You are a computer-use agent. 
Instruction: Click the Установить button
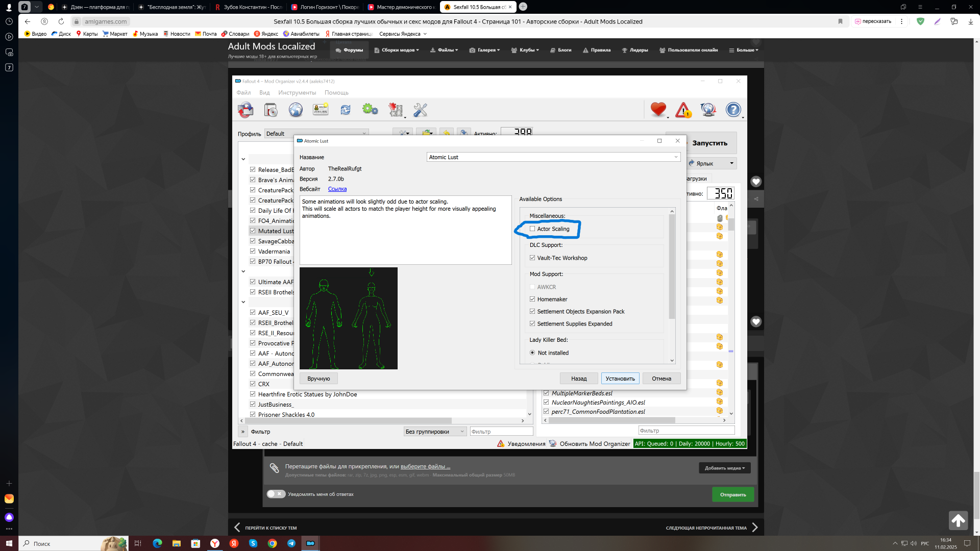(620, 379)
